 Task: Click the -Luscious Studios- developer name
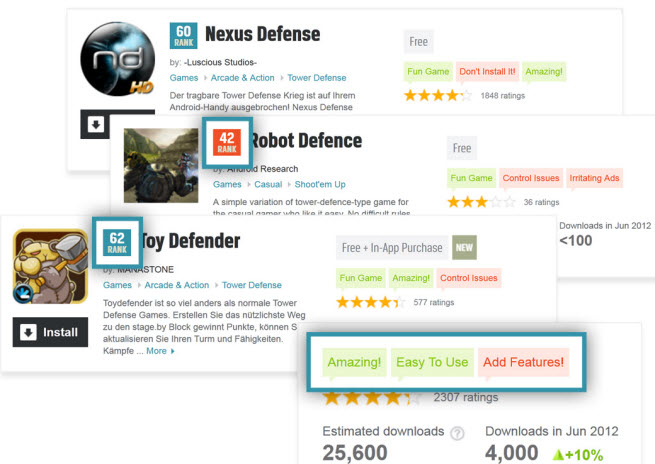pyautogui.click(x=220, y=62)
